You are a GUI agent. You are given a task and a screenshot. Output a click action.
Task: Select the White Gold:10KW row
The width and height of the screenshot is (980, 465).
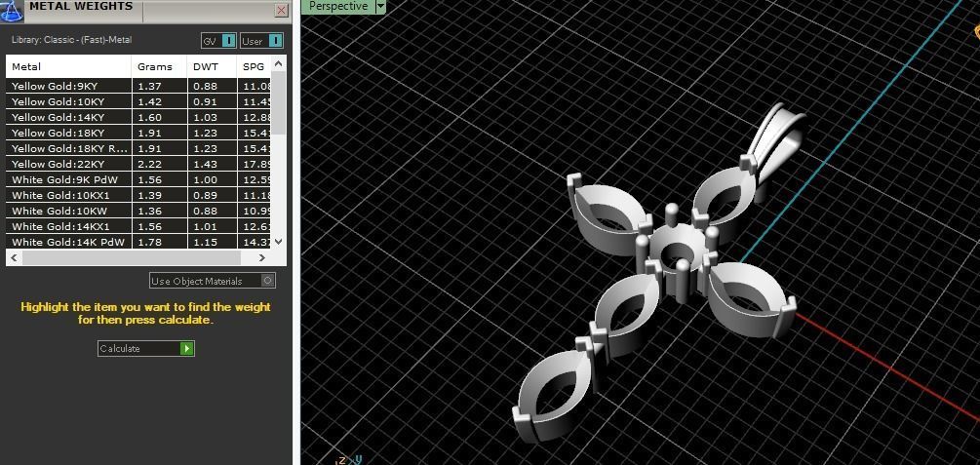[x=138, y=211]
